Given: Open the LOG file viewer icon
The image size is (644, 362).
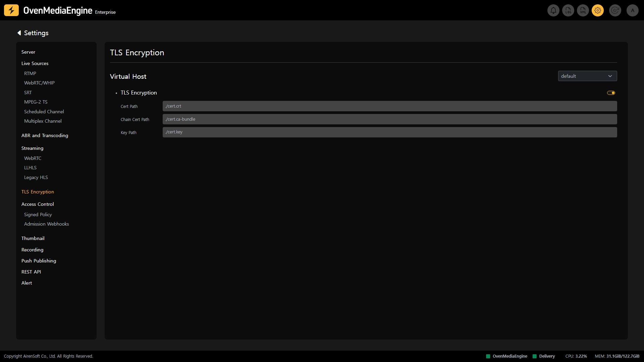Looking at the screenshot, I should (568, 10).
